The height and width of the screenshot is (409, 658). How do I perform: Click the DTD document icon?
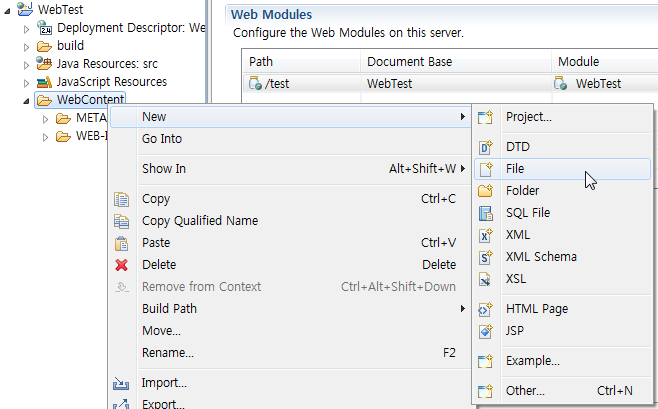[x=486, y=147]
